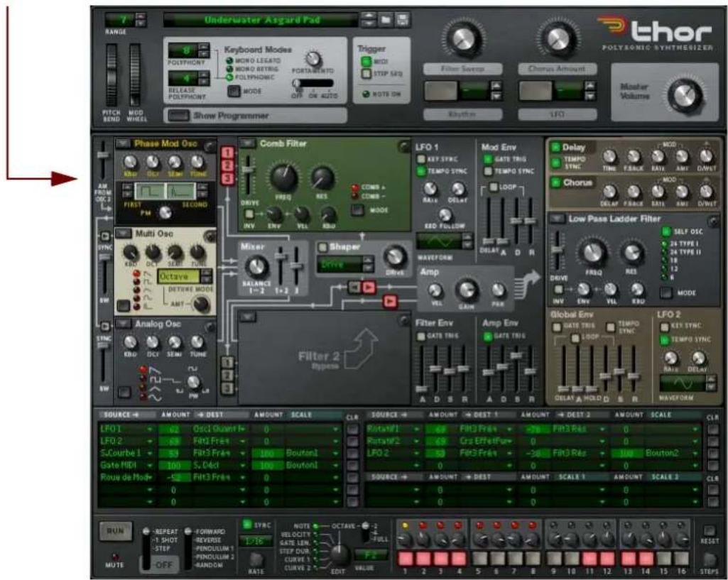728x580 pixels.
Task: Click the red routing arrow below the Shaper
Action: 391,301
